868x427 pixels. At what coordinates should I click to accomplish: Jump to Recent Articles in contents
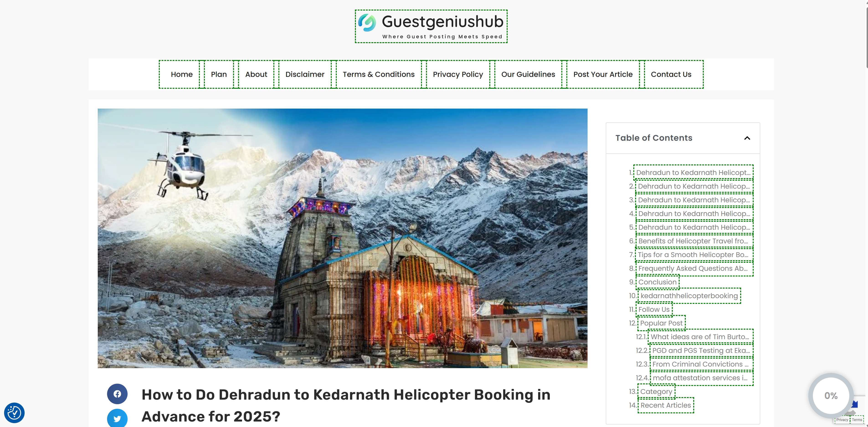[x=665, y=405]
